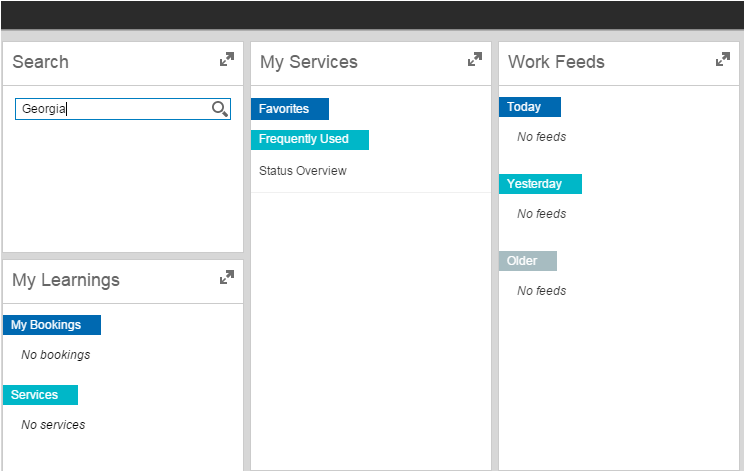Select the Favorites tab
The height and width of the screenshot is (472, 745).
click(x=290, y=109)
